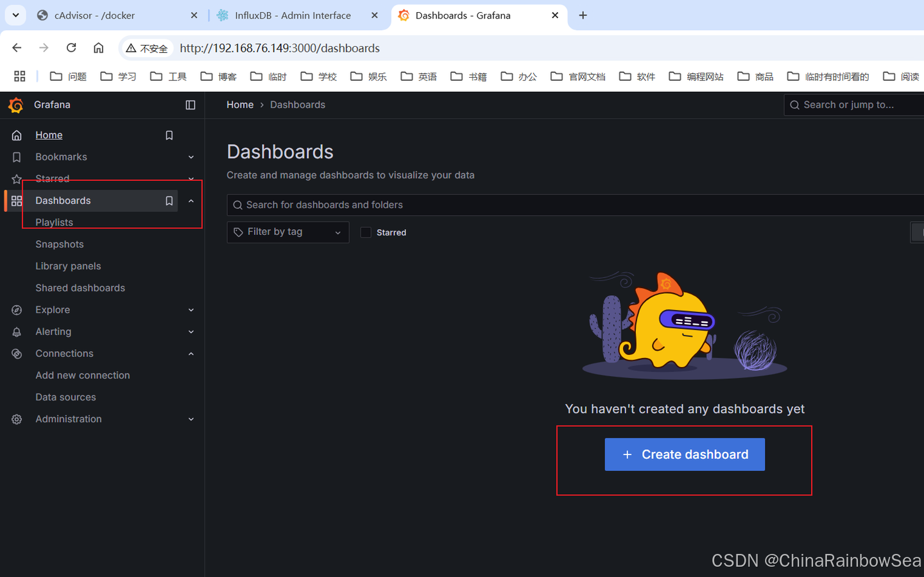This screenshot has width=924, height=577.
Task: Select the Alerting bell icon
Action: click(16, 331)
